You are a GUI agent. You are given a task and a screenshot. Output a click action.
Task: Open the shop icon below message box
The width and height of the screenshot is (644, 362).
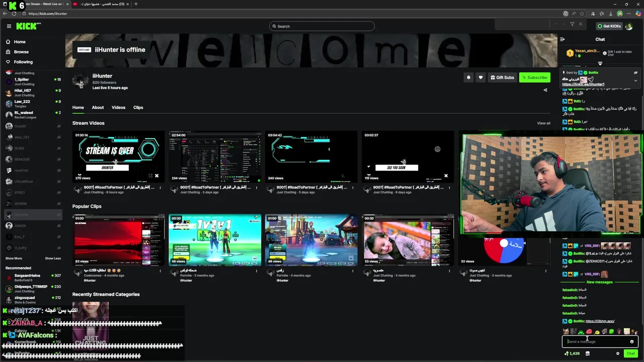point(587,353)
